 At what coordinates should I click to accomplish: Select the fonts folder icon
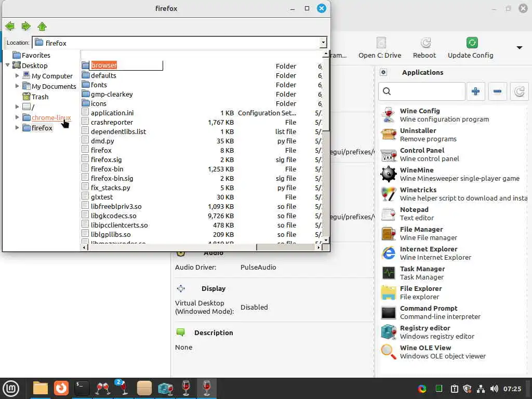pyautogui.click(x=86, y=85)
